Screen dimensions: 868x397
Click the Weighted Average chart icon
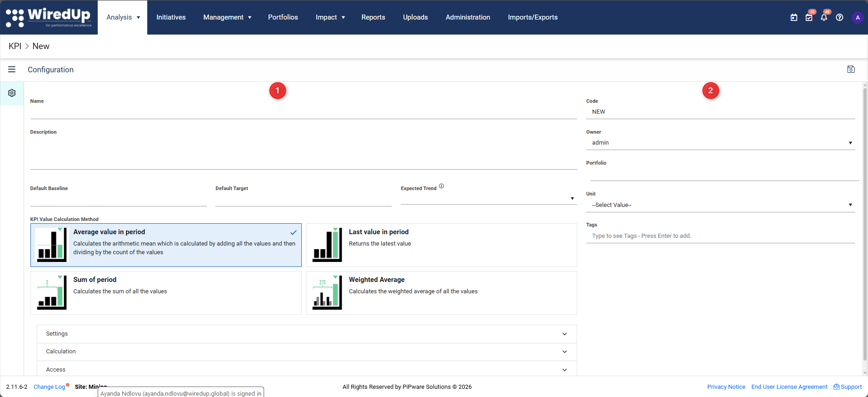pyautogui.click(x=327, y=292)
